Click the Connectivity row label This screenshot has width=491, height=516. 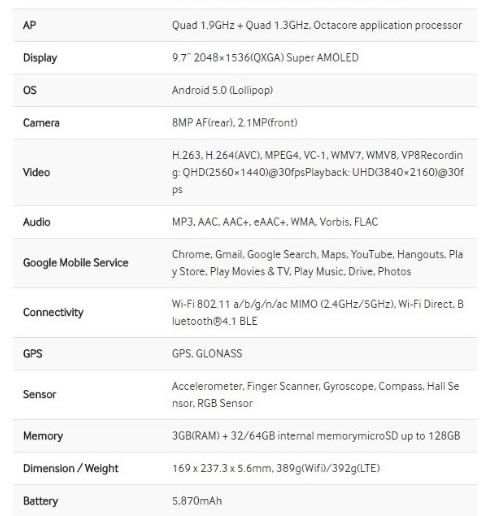53,312
